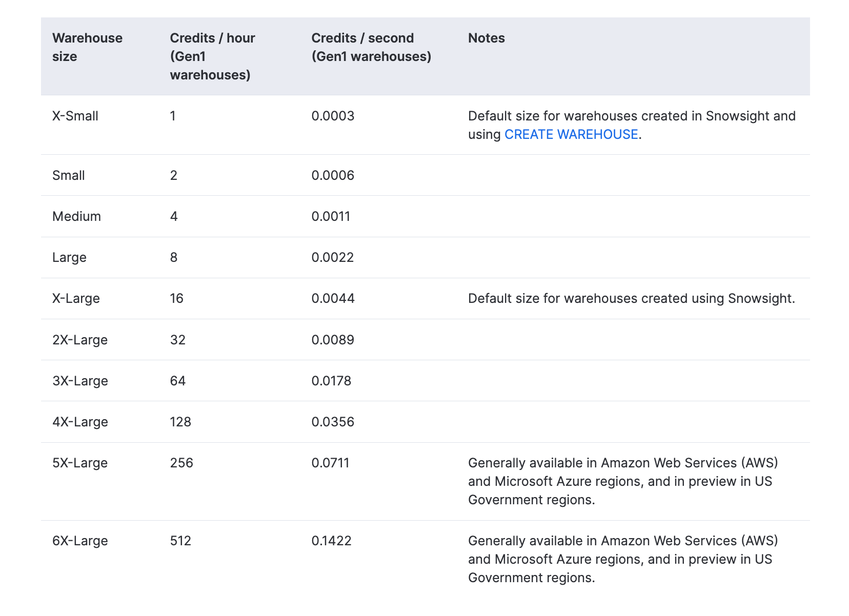Image resolution: width=849 pixels, height=616 pixels.
Task: Select the Small warehouse size cell
Action: tap(69, 175)
